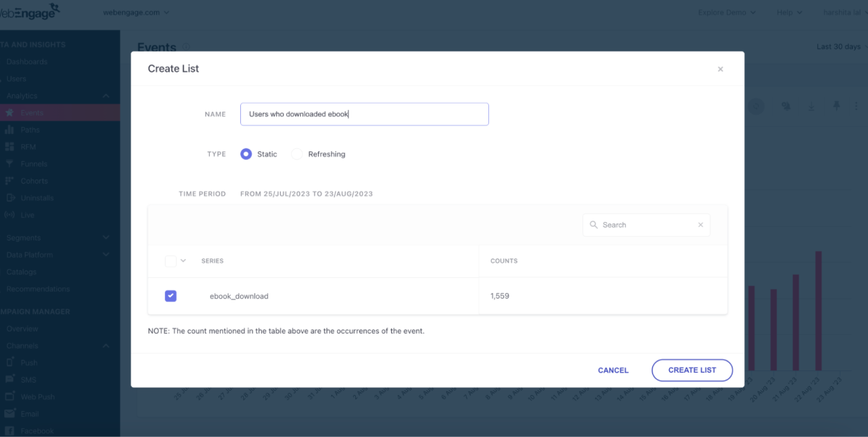Toggle the select-all series checkbox
This screenshot has width=868, height=437.
pos(171,260)
